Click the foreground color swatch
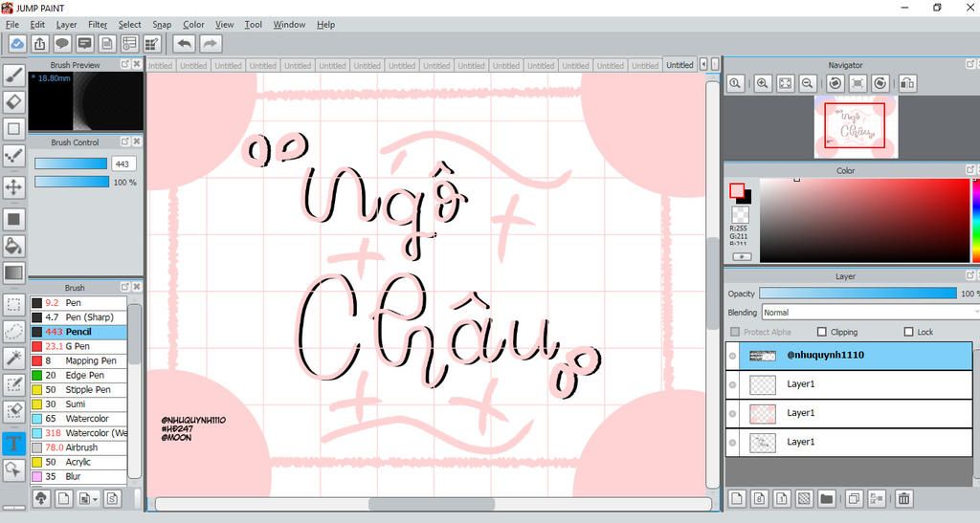 (x=737, y=190)
